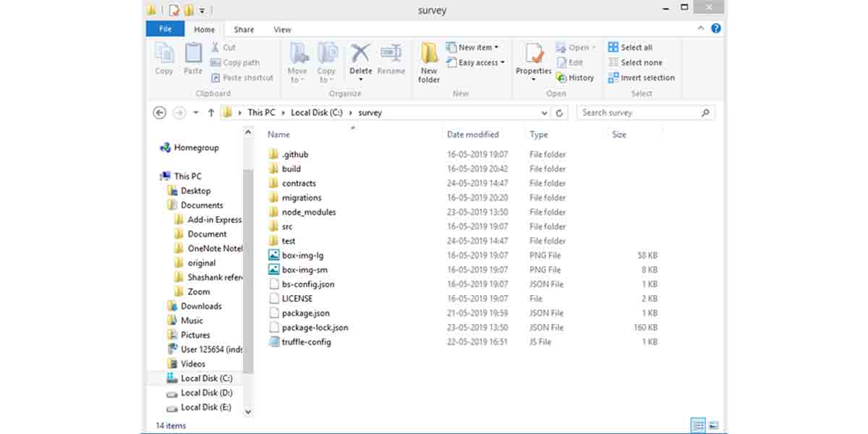Select the truffle-config file
Screen dimensions: 868x434
pos(307,342)
